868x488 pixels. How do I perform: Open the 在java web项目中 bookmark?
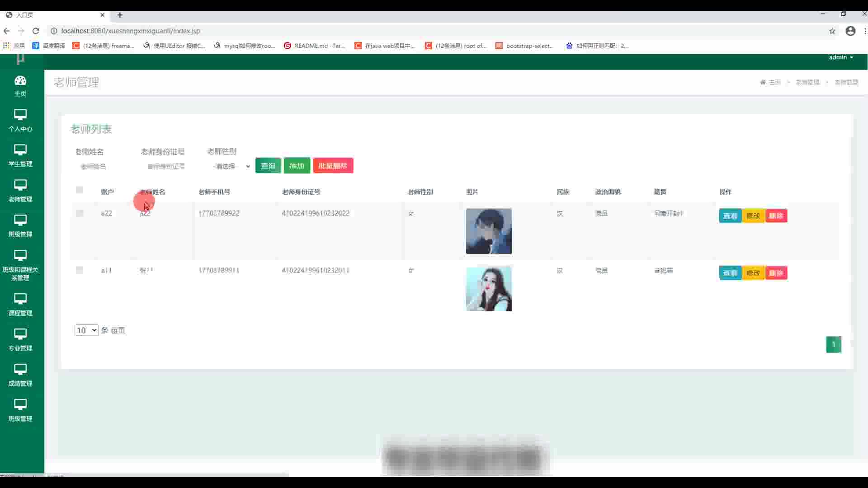point(385,46)
